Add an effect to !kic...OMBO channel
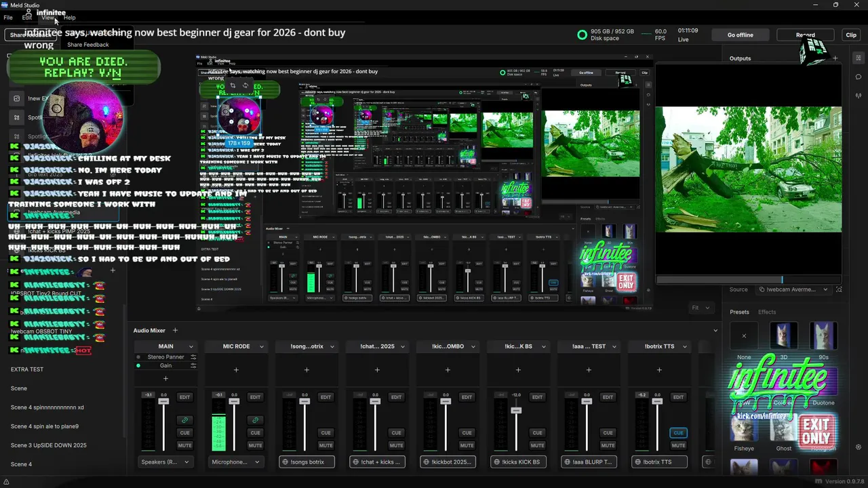Viewport: 868px width, 488px height. click(x=448, y=370)
